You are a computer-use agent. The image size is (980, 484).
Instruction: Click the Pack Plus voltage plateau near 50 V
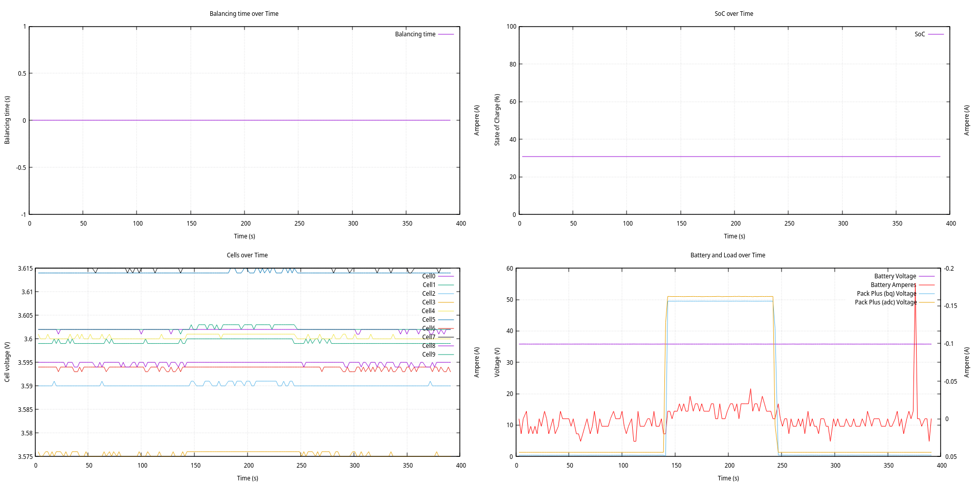[720, 297]
